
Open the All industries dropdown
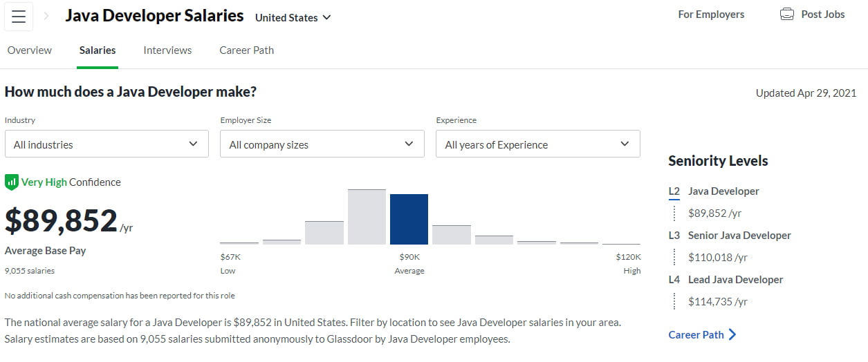point(107,144)
